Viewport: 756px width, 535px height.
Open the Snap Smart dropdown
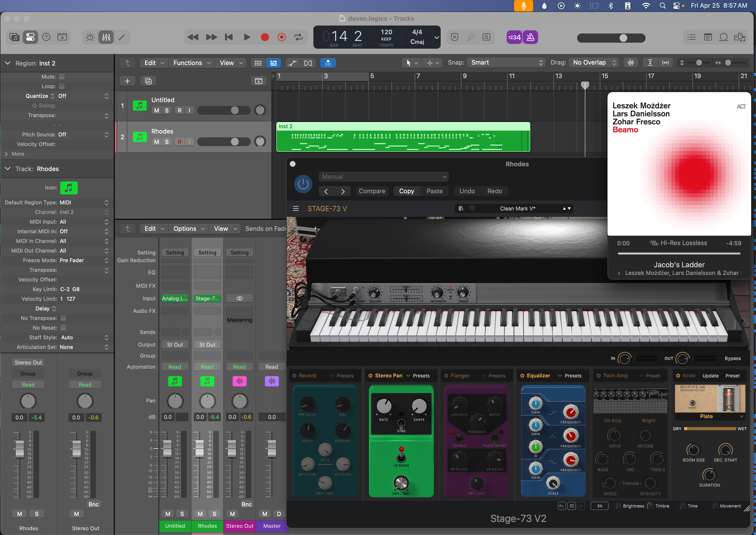(x=506, y=63)
